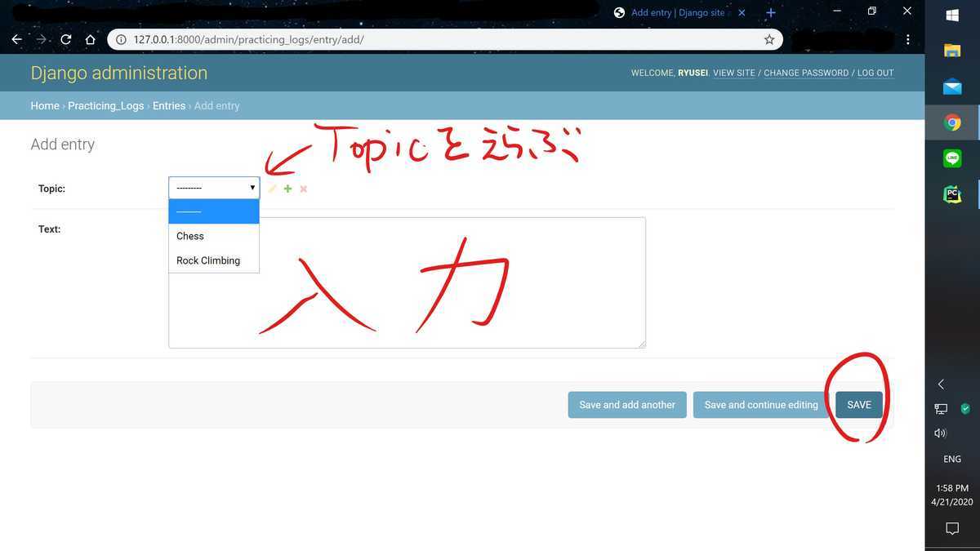Open LINE from the taskbar

[951, 158]
